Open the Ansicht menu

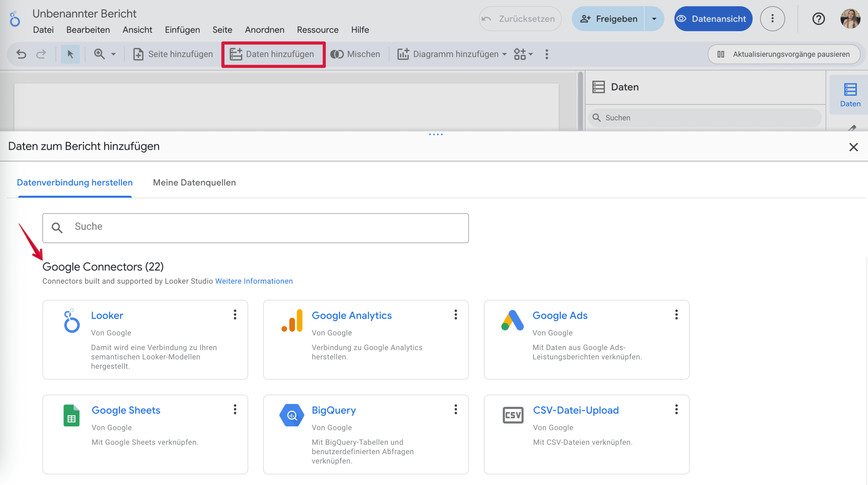pyautogui.click(x=137, y=30)
